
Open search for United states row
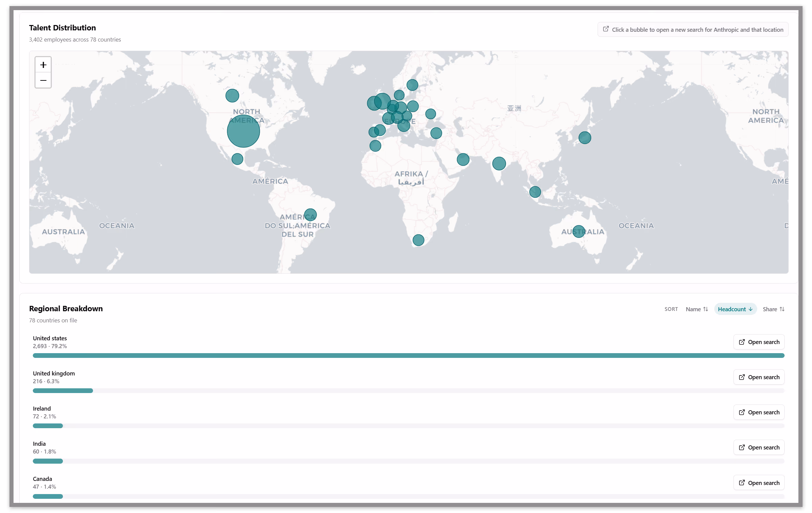tap(759, 342)
